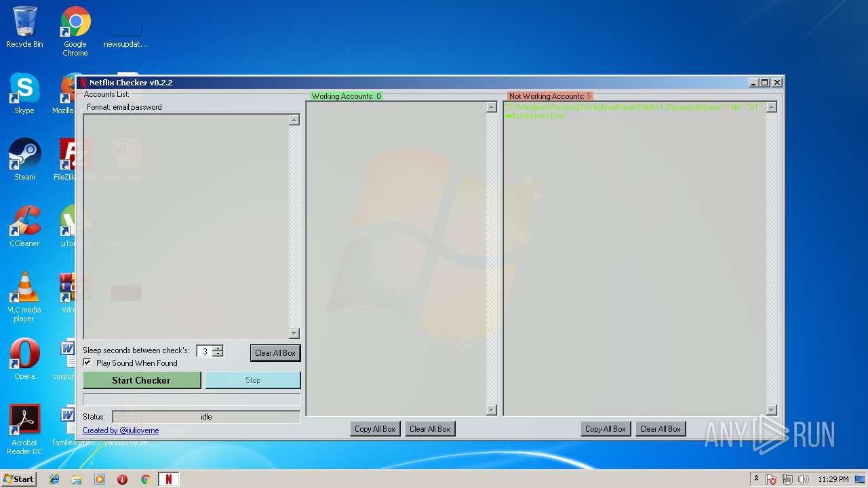Open newsupdat desktop file

pyautogui.click(x=125, y=33)
